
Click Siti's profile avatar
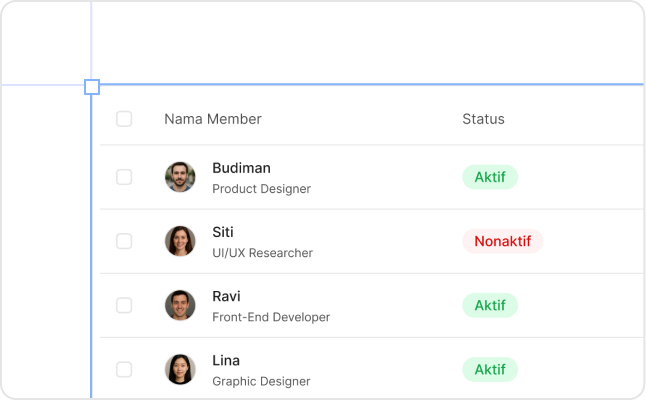180,241
